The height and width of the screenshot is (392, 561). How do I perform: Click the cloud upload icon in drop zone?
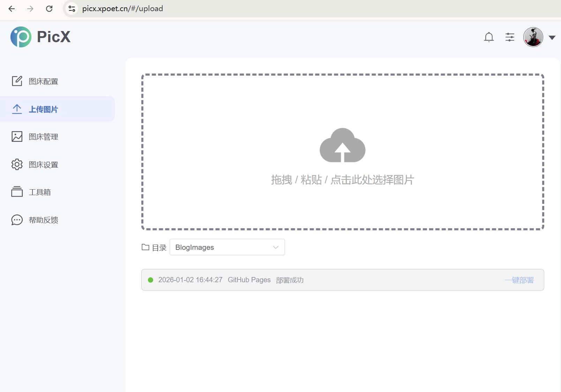click(342, 146)
